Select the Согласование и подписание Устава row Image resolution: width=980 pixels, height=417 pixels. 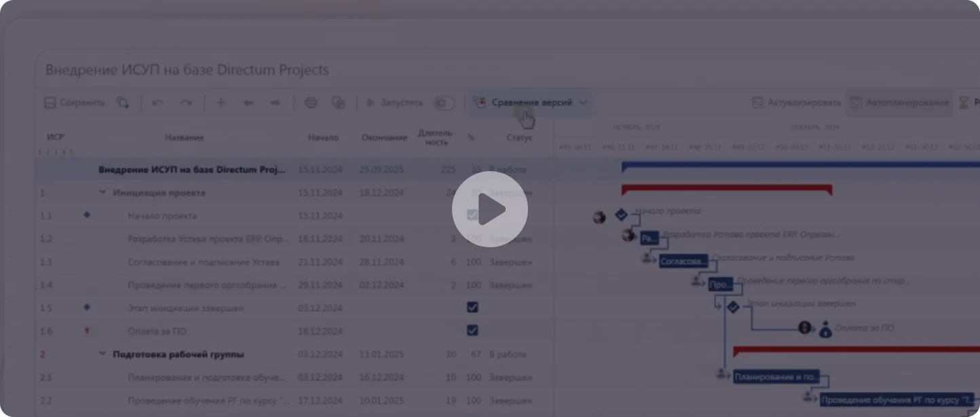tap(294, 262)
